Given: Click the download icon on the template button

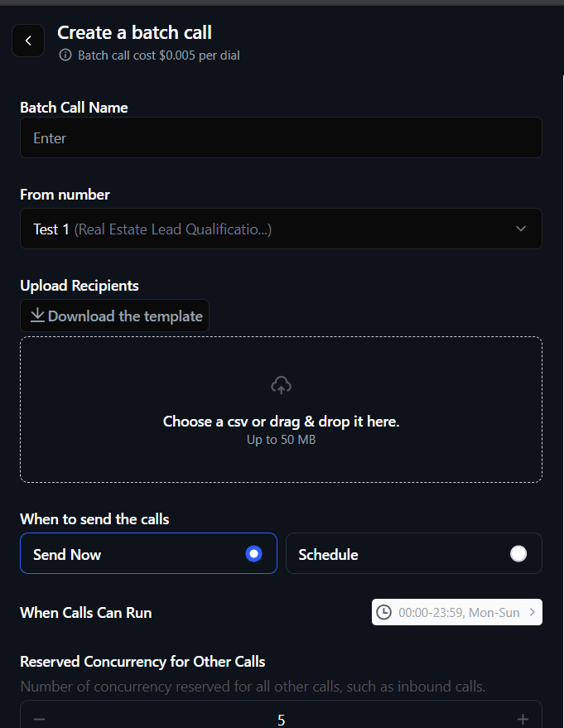Looking at the screenshot, I should 37,316.
